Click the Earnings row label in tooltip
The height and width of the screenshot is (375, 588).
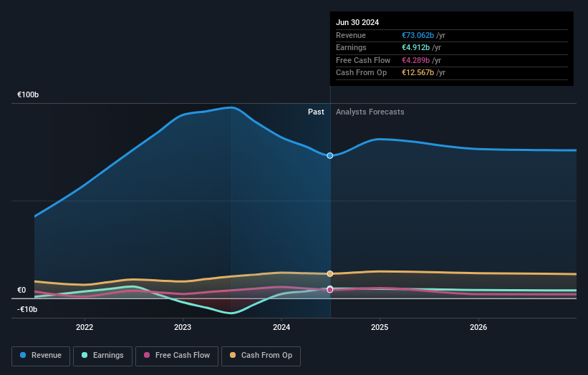tap(351, 47)
